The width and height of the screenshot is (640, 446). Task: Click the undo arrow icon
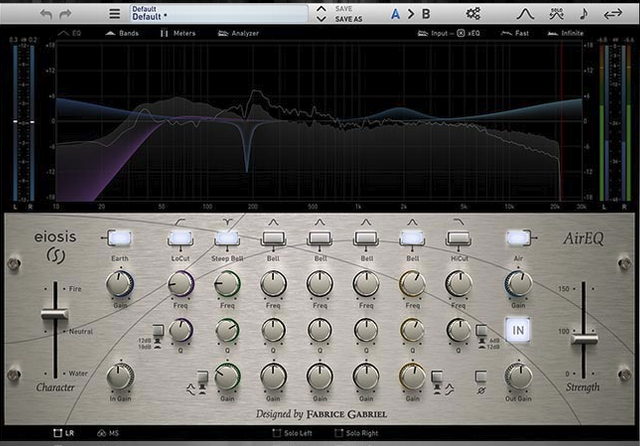pyautogui.click(x=46, y=14)
